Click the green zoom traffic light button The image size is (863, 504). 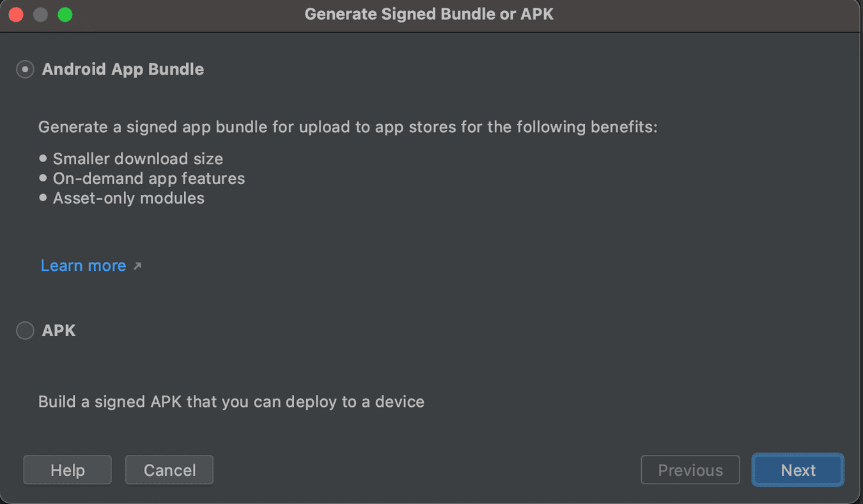tap(64, 14)
